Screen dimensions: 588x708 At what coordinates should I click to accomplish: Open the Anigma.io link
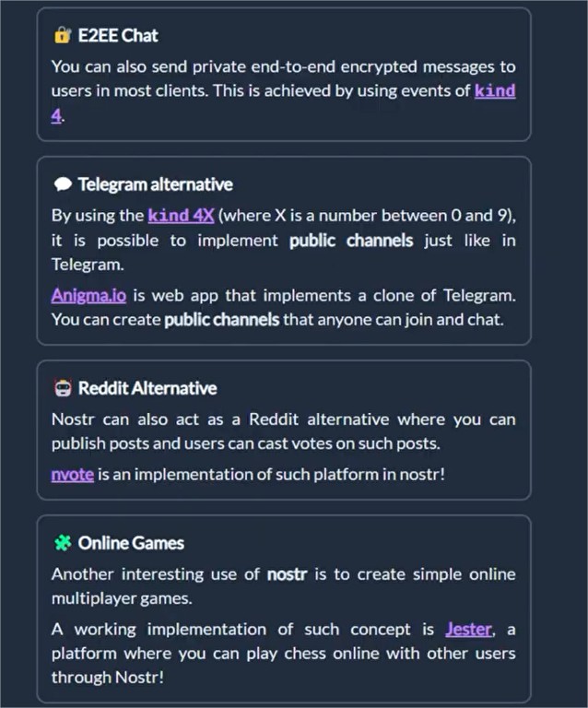tap(88, 295)
